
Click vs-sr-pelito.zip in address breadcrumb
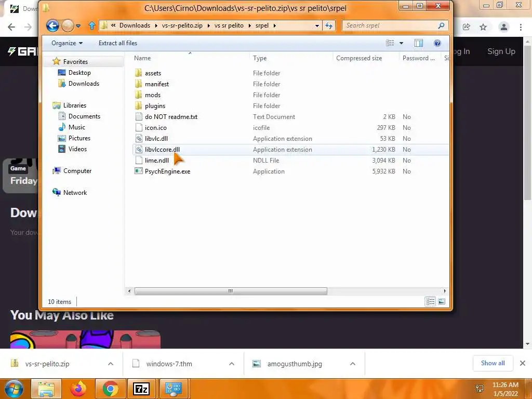182,25
